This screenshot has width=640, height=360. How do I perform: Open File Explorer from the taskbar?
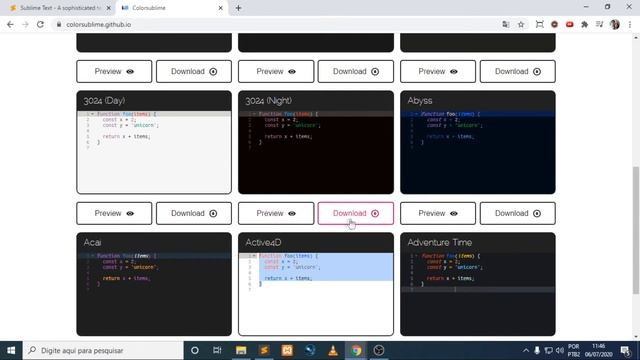click(x=241, y=350)
